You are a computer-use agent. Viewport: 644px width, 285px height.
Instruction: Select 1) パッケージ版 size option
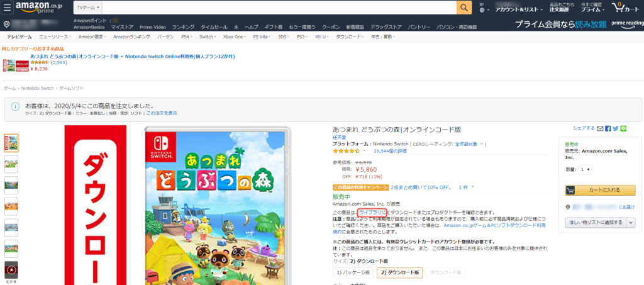353,272
